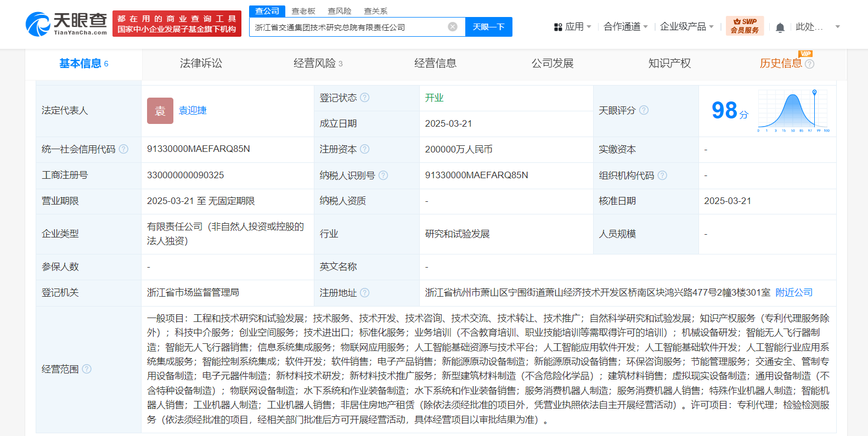Select the 查老板 search tab

[x=303, y=11]
